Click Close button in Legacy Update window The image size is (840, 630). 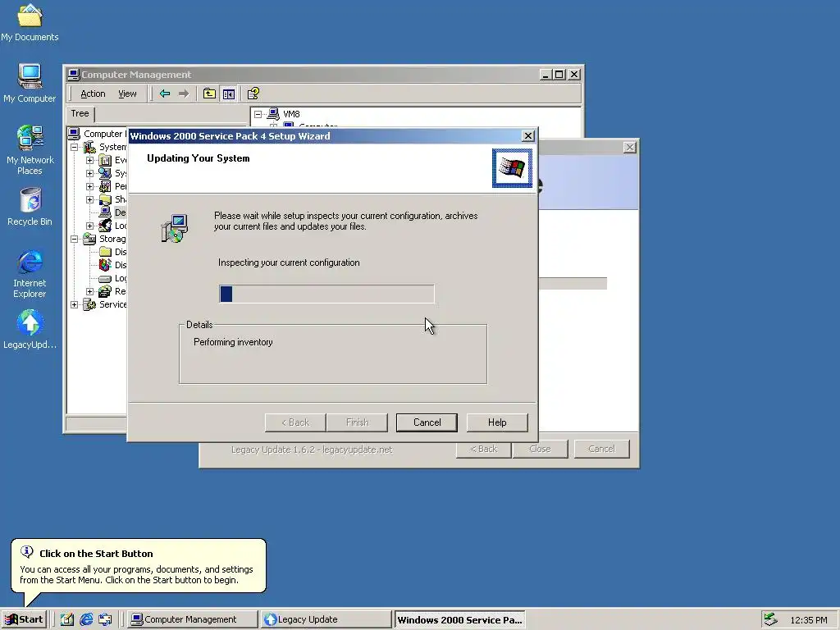click(540, 449)
